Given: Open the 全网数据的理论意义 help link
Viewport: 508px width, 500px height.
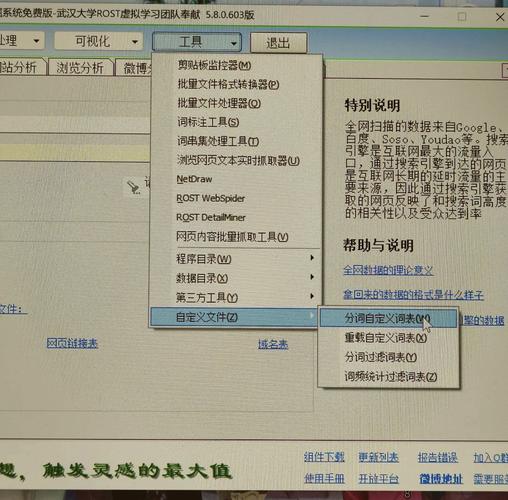Looking at the screenshot, I should tap(388, 270).
